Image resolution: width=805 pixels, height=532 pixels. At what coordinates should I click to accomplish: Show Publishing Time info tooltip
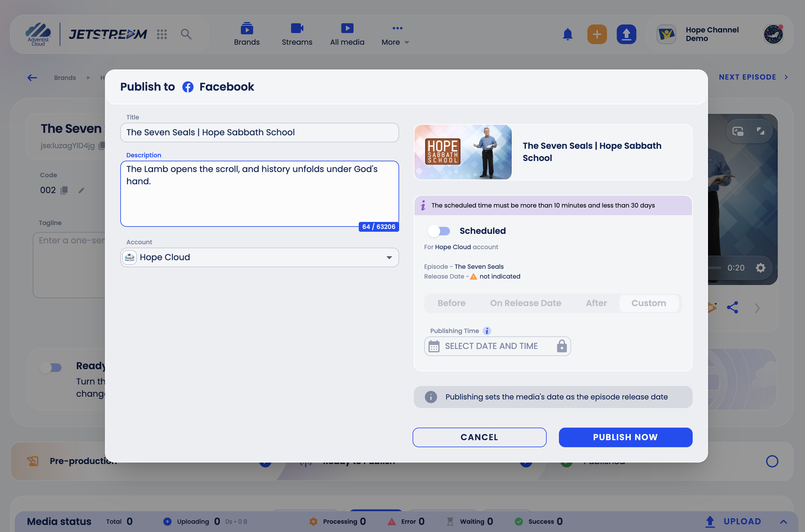487,331
